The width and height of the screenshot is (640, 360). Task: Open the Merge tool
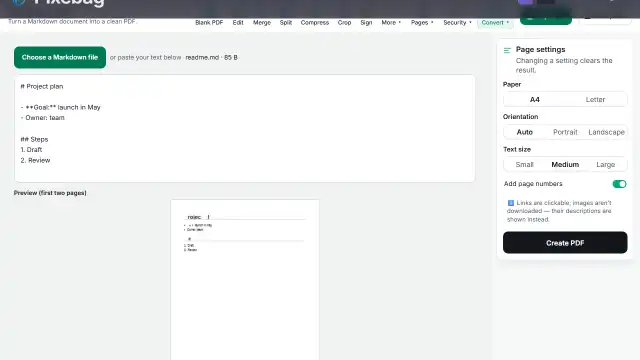262,22
